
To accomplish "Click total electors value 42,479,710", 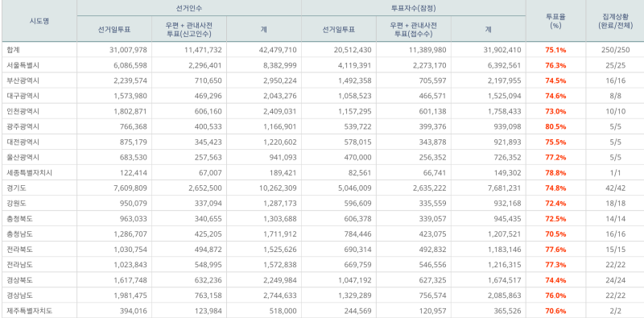I will pyautogui.click(x=278, y=50).
